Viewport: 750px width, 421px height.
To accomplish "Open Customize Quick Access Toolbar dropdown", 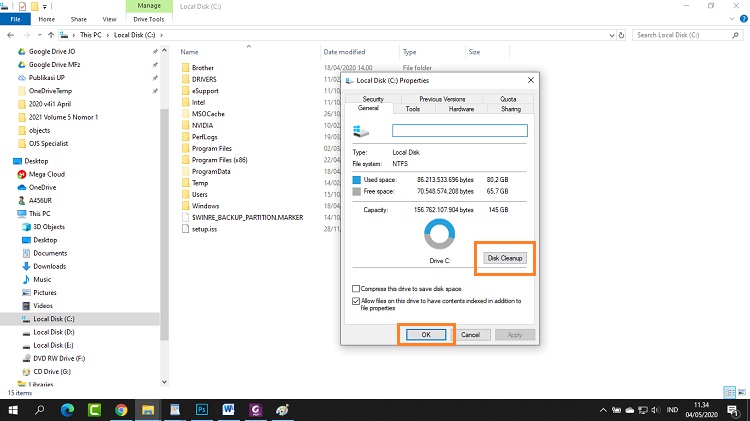I will (44, 7).
